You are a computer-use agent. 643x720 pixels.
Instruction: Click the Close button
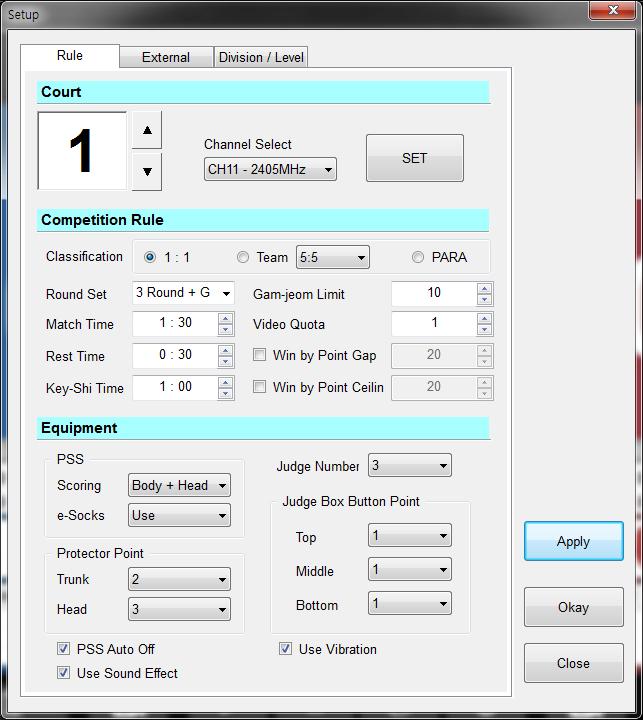574,663
